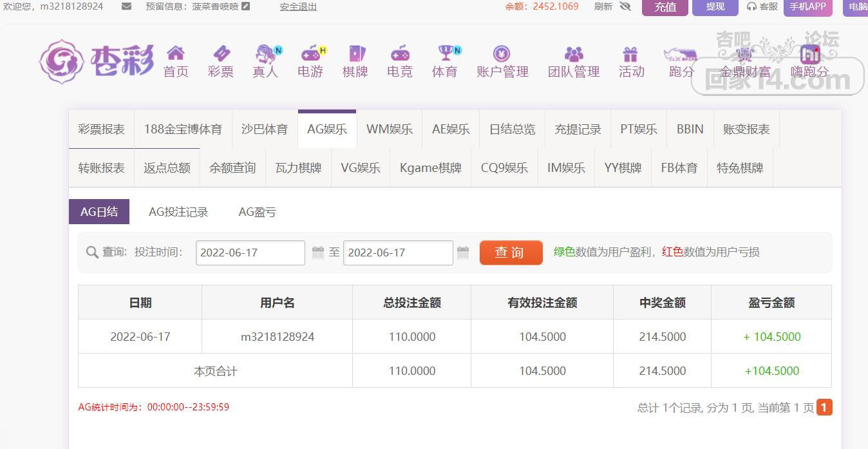Toggle balance visibility eye icon
This screenshot has width=868, height=449.
point(625,6)
